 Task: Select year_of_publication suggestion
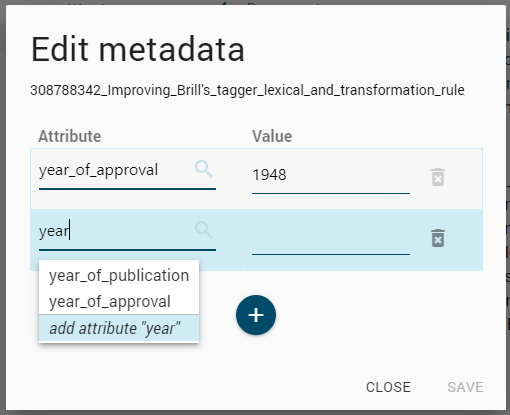coord(119,275)
